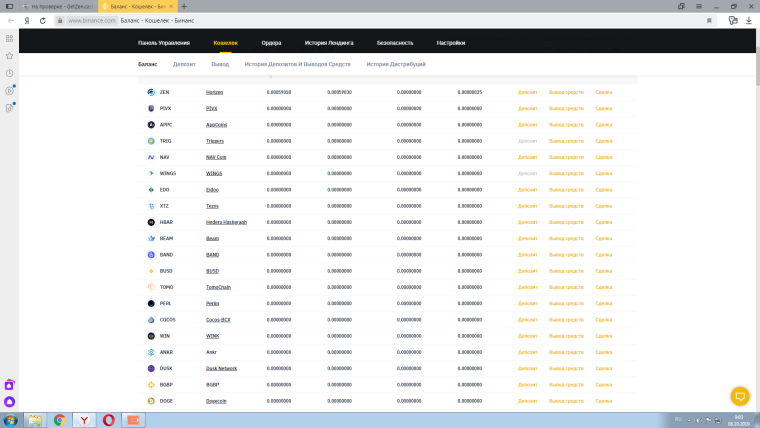Click Вывод средств in BEAM row

566,238
